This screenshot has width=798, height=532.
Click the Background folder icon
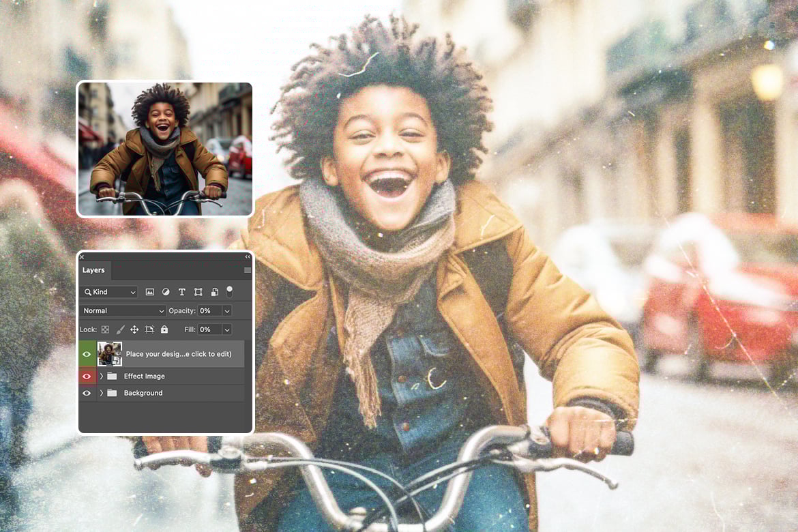pos(112,393)
